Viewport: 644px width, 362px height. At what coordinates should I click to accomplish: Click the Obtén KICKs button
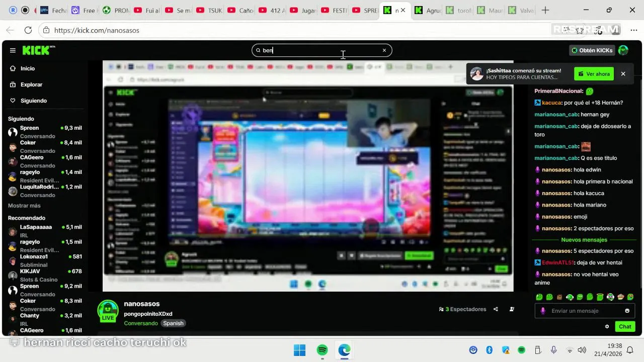[x=592, y=50]
